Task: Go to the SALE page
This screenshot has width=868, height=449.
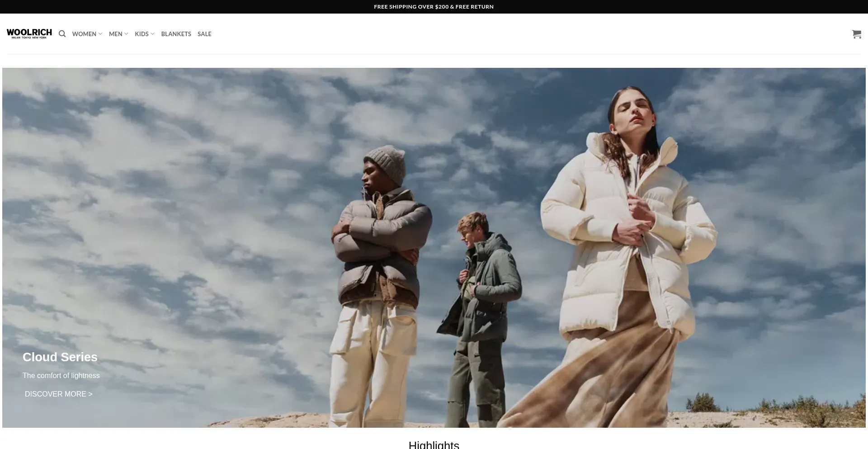Action: point(204,34)
